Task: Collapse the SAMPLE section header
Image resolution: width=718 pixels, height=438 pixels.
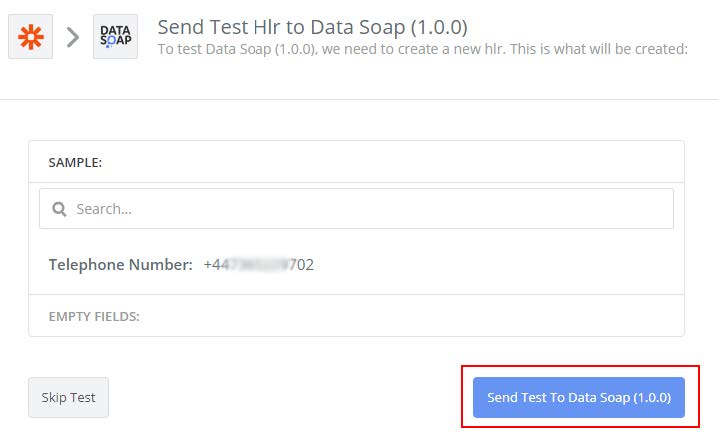Action: point(76,161)
